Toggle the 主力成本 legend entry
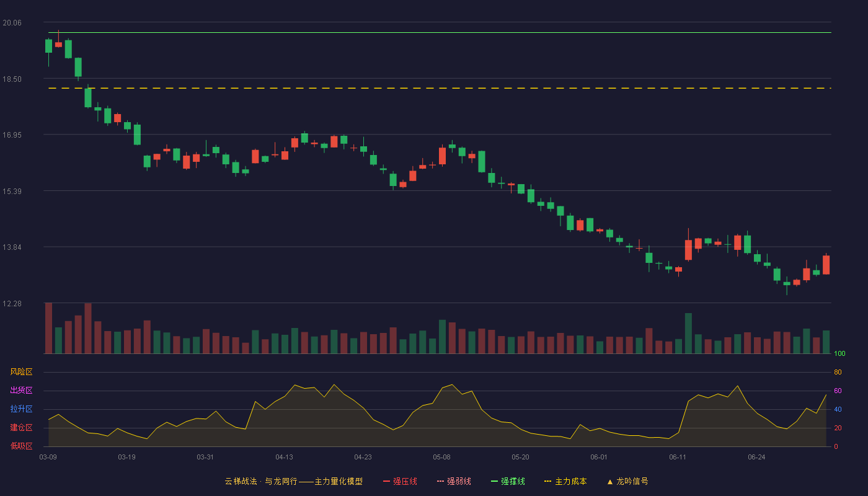Viewport: 868px width, 496px height. tap(565, 481)
